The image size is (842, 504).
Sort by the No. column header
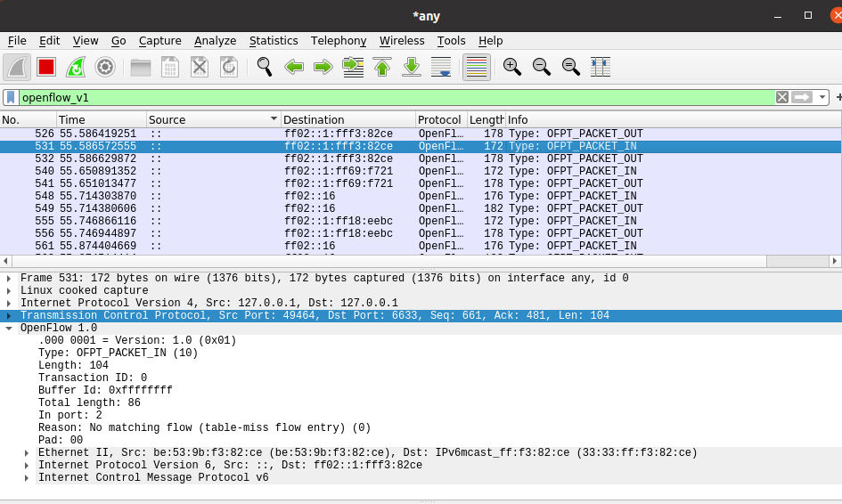(28, 119)
